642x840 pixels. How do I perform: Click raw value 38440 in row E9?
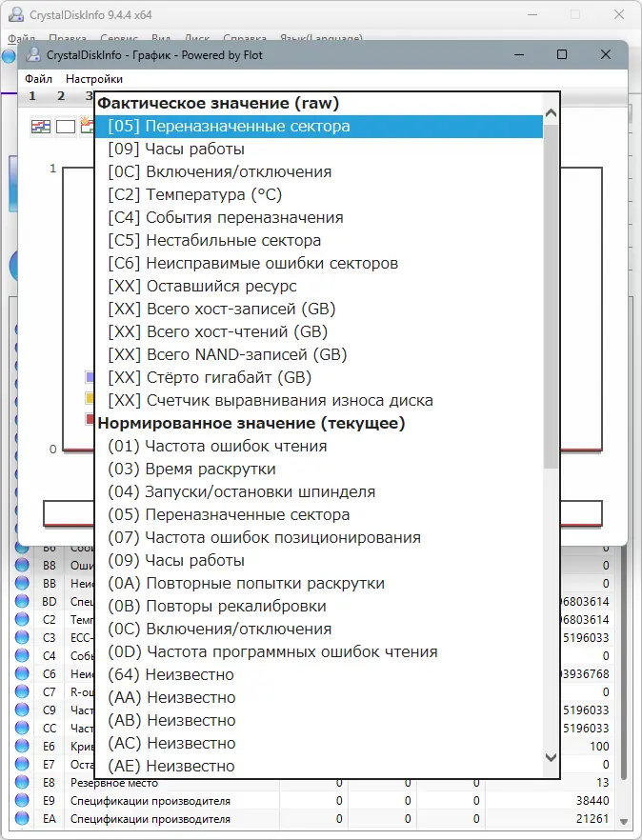coord(592,800)
